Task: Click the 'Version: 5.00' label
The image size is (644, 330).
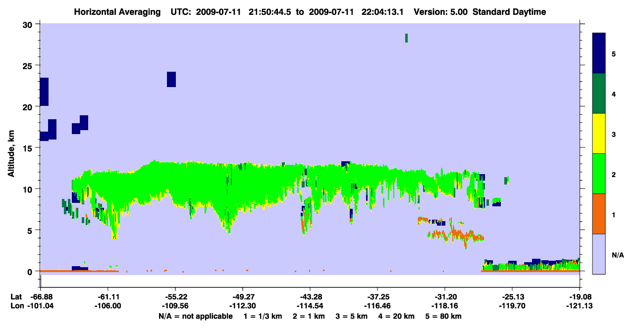Action: point(441,12)
